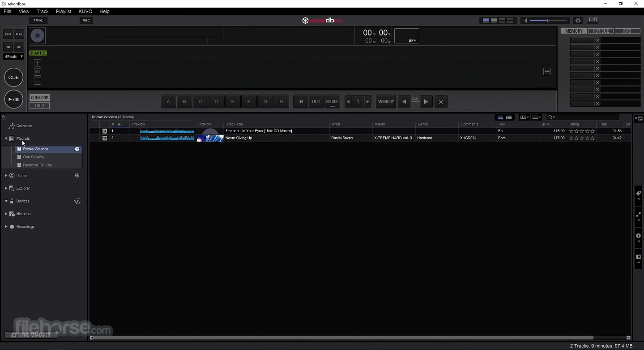
Task: Increase the loop beat value of 4
Action: pyautogui.click(x=368, y=102)
